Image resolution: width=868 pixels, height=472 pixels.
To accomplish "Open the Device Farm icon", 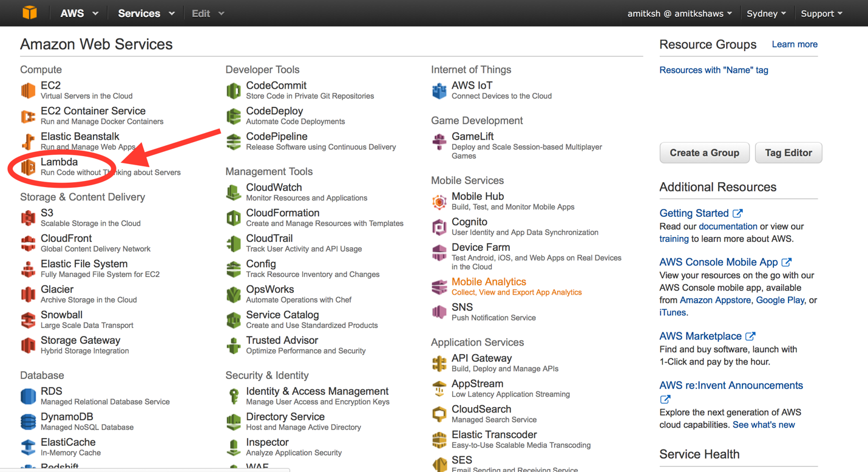I will click(439, 253).
